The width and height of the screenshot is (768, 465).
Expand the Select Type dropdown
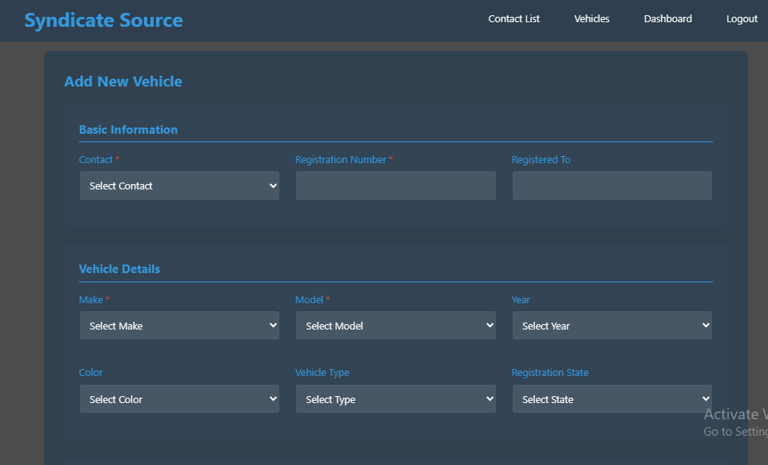pos(395,399)
